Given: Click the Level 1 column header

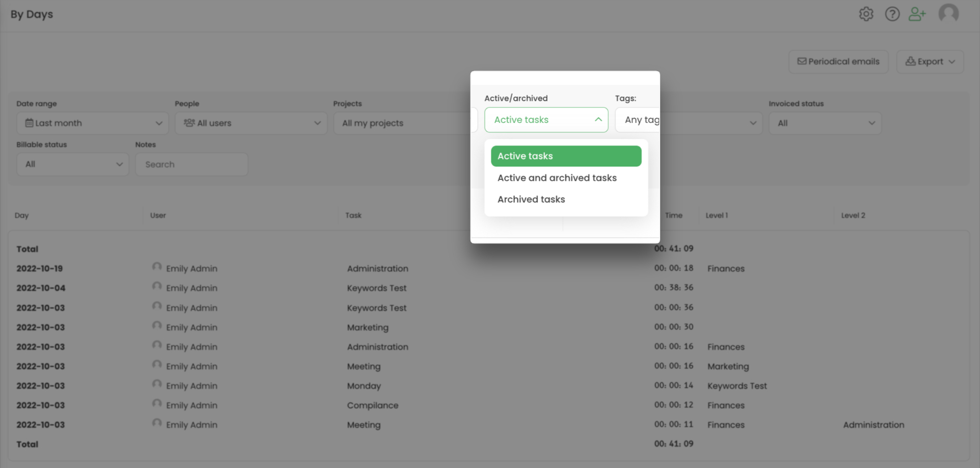Looking at the screenshot, I should point(717,215).
